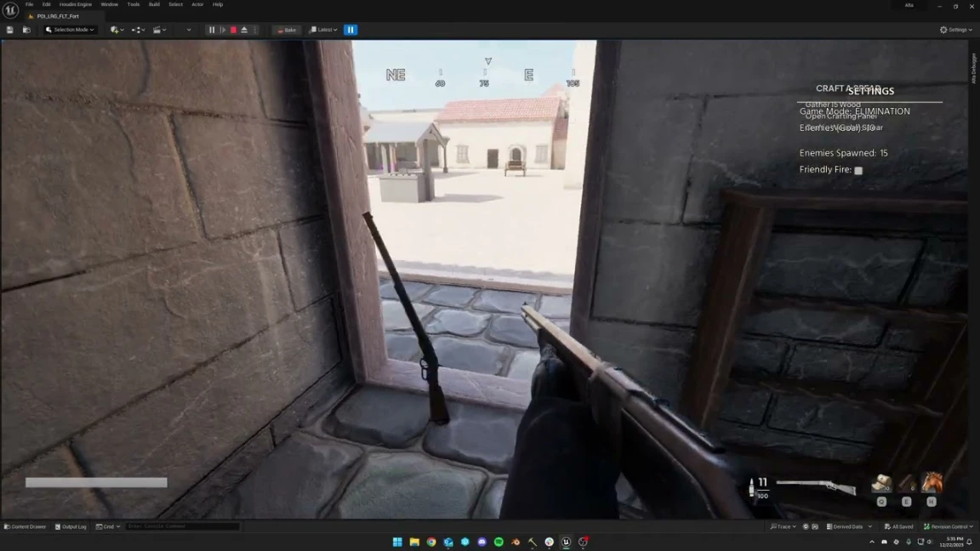Image resolution: width=980 pixels, height=551 pixels.
Task: Open the Windows notification bell
Action: click(970, 542)
